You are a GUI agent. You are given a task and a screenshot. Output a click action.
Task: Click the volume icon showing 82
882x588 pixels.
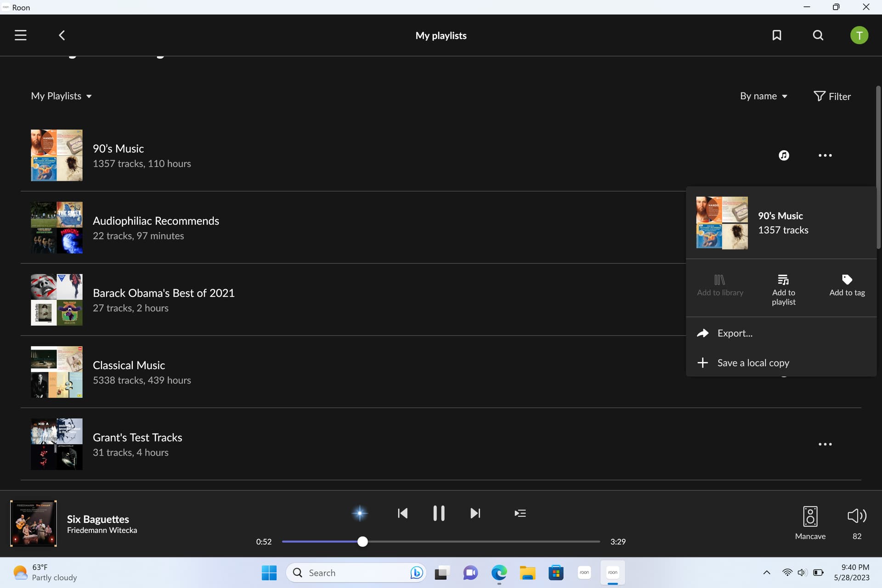click(x=857, y=516)
